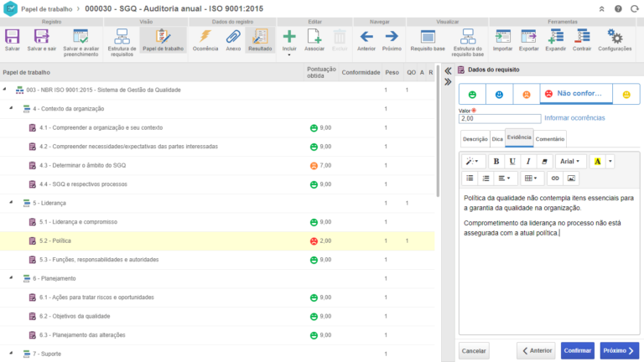Click the insert image icon in editor
The width and height of the screenshot is (644, 362).
pos(571,178)
